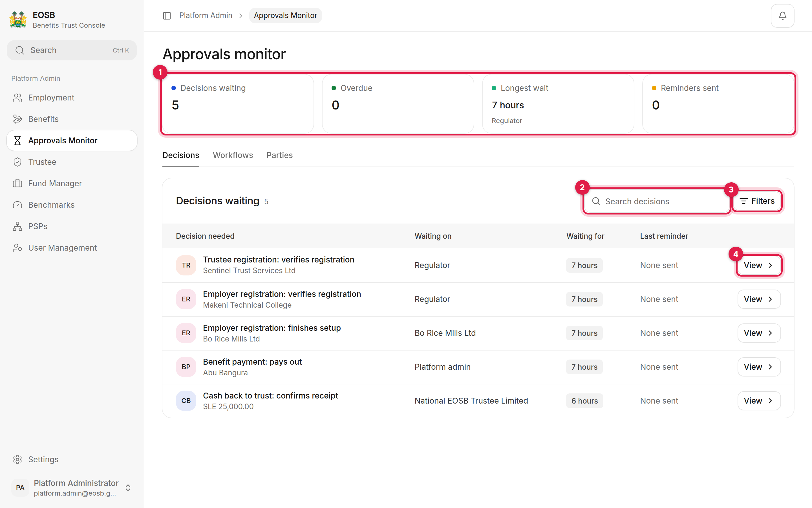The width and height of the screenshot is (812, 508).
Task: Click the 6 hours badge
Action: [x=584, y=401]
